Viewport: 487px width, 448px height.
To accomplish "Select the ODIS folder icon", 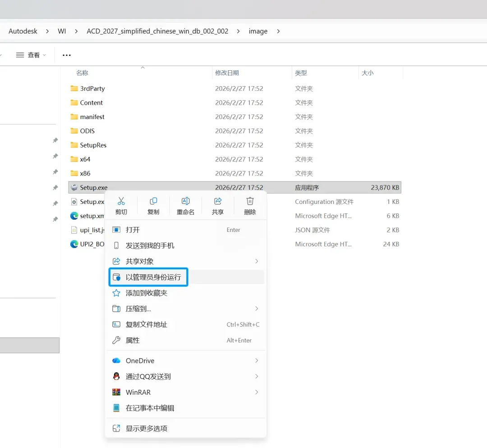I will (74, 131).
